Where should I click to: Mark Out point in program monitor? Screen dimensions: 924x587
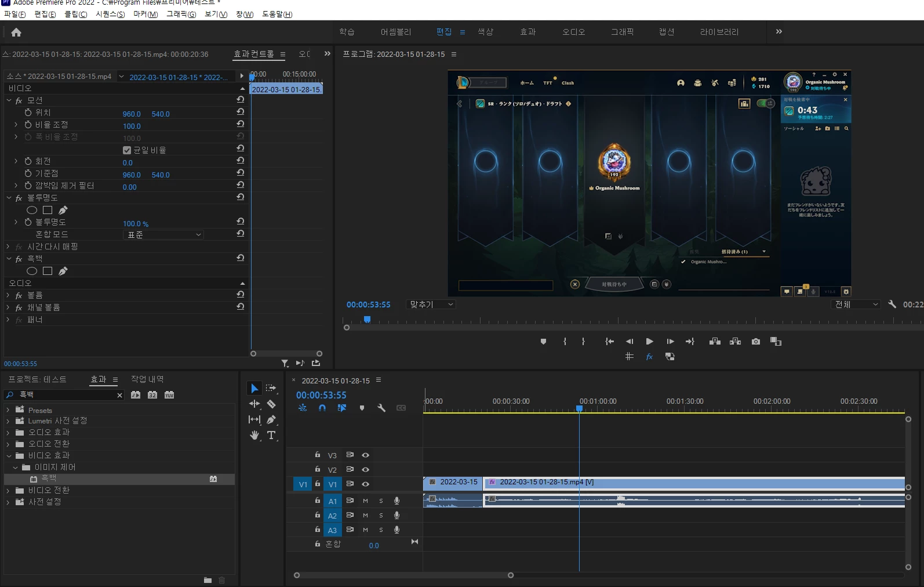(583, 342)
